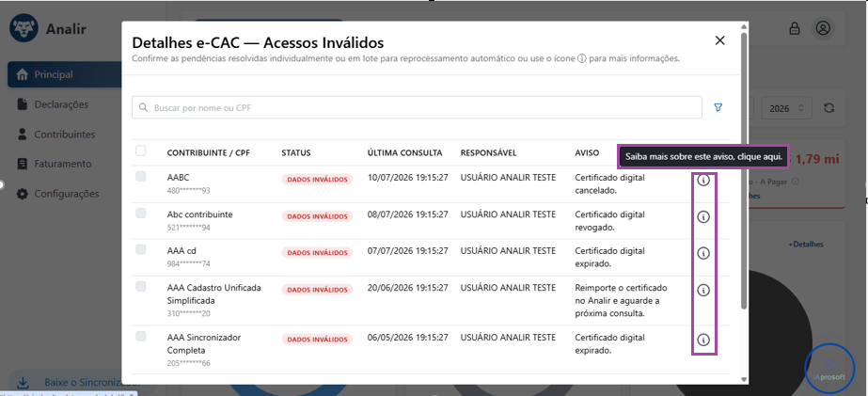Click the Contribuintes person icon
The height and width of the screenshot is (396, 868).
23,134
